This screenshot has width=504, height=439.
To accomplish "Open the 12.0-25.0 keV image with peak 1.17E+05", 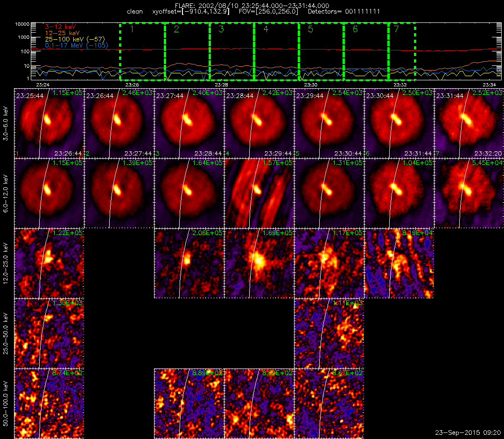I will click(329, 264).
